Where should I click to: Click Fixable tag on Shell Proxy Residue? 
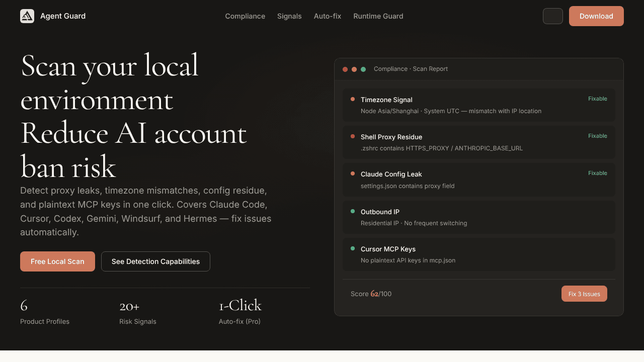tap(598, 136)
